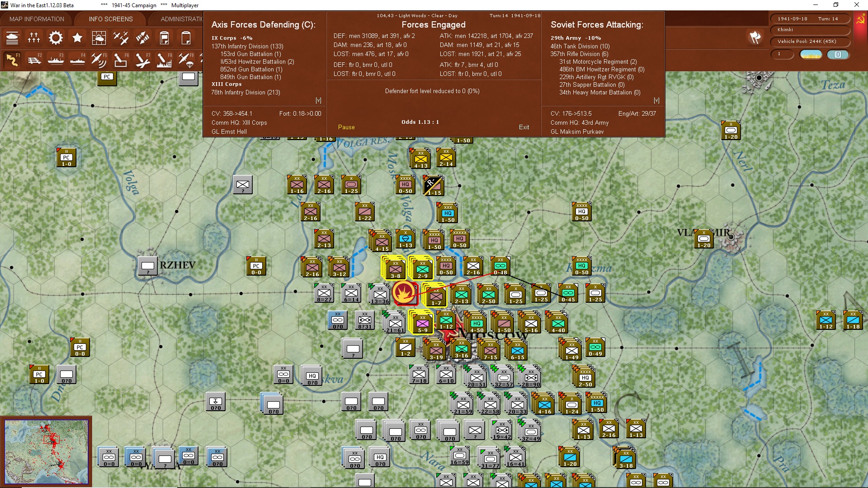Viewport: 868px width, 488px height.
Task: Open the 137th Infantry Division entry
Action: 247,46
